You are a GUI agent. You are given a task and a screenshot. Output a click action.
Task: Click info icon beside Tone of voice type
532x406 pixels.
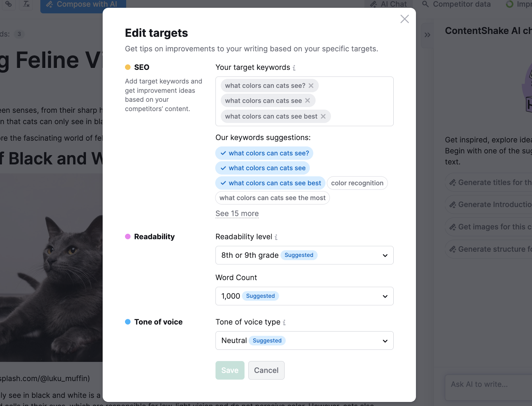coord(284,322)
